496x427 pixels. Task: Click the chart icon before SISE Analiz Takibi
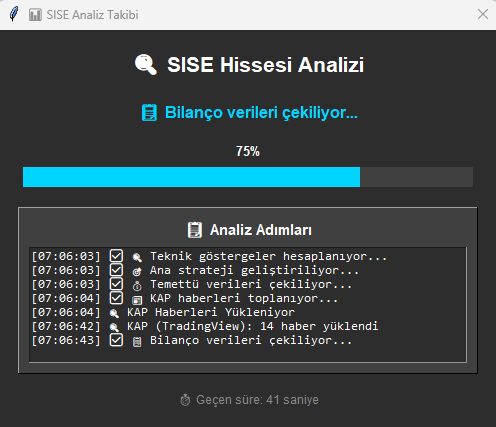tap(35, 15)
